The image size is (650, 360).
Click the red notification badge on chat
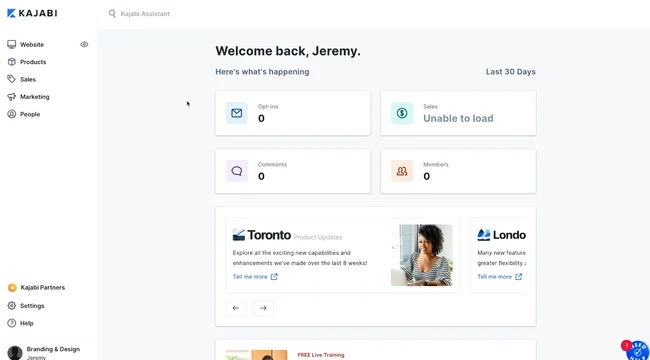(626, 345)
